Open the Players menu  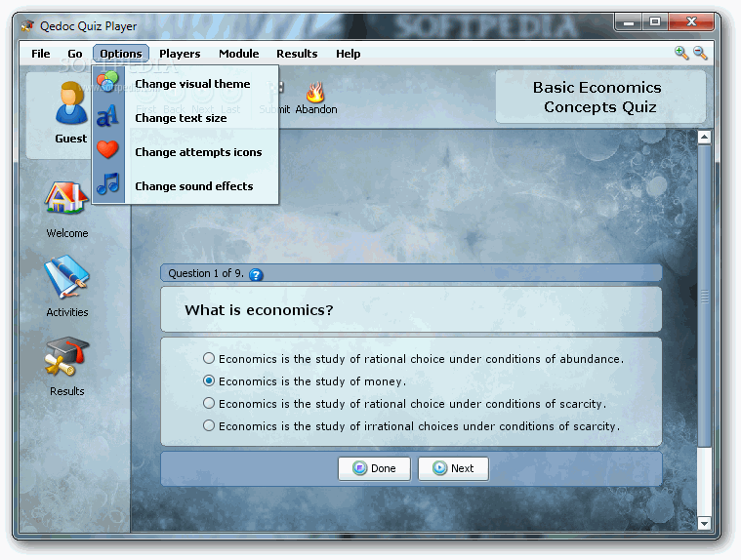(x=180, y=54)
